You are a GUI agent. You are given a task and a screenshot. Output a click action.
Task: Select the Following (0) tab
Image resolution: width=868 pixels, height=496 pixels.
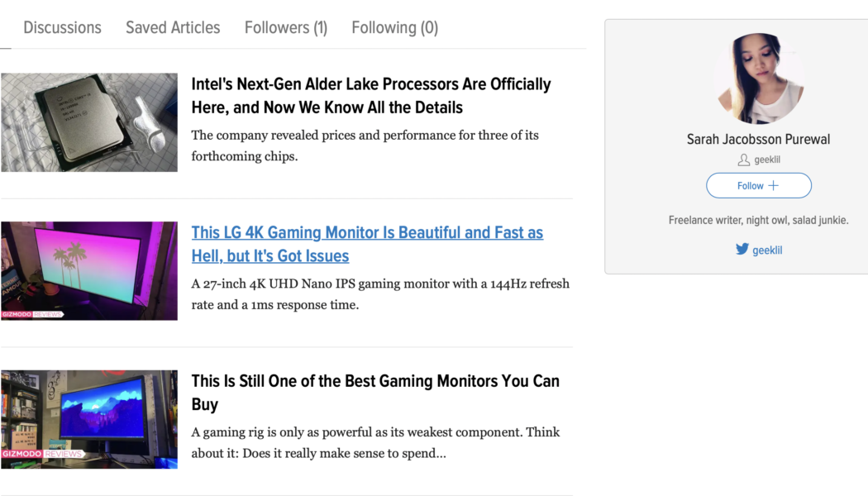(x=394, y=27)
